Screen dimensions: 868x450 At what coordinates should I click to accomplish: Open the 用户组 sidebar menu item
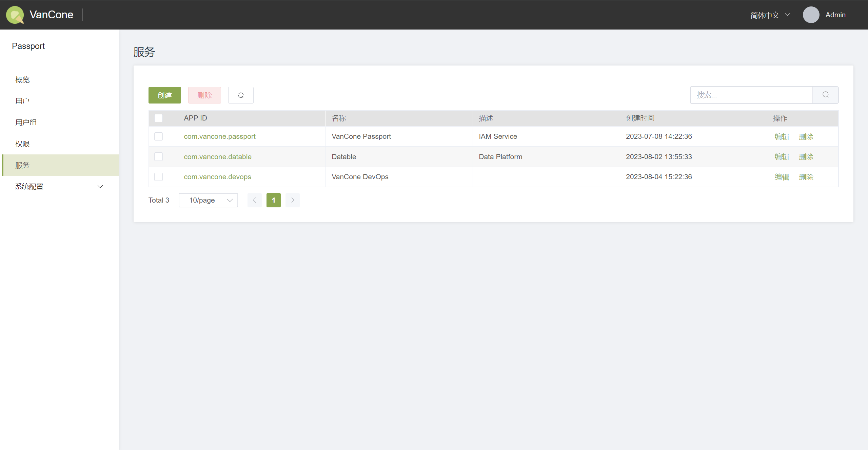[59, 123]
